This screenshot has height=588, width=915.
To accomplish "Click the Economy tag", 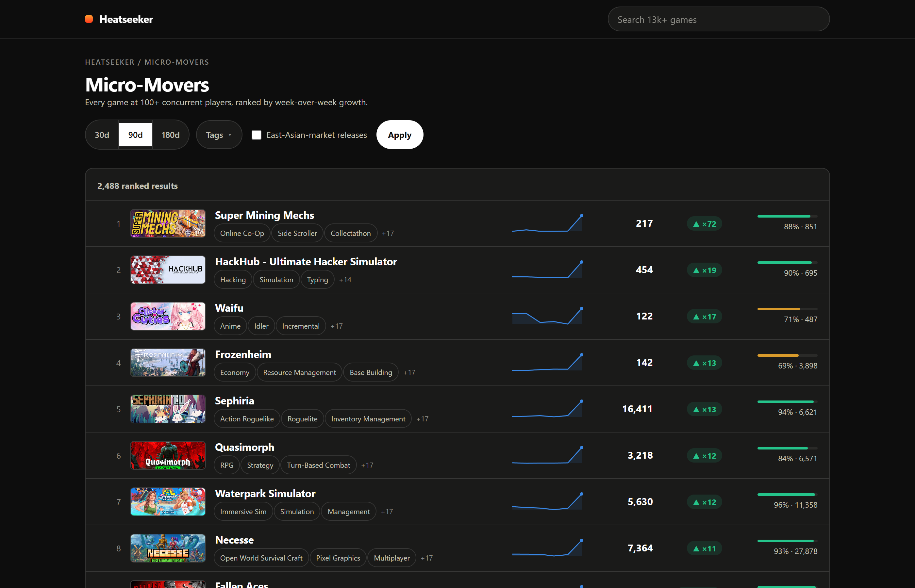I will coord(235,373).
